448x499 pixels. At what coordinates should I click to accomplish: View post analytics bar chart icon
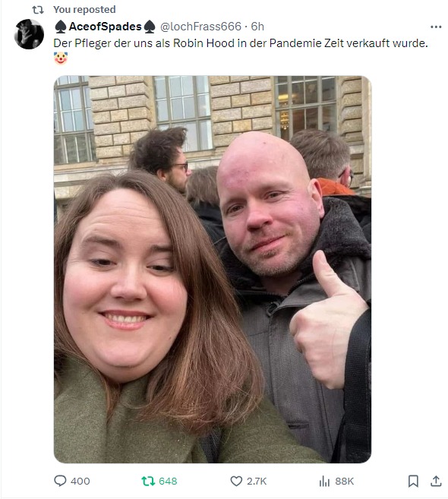tap(324, 481)
